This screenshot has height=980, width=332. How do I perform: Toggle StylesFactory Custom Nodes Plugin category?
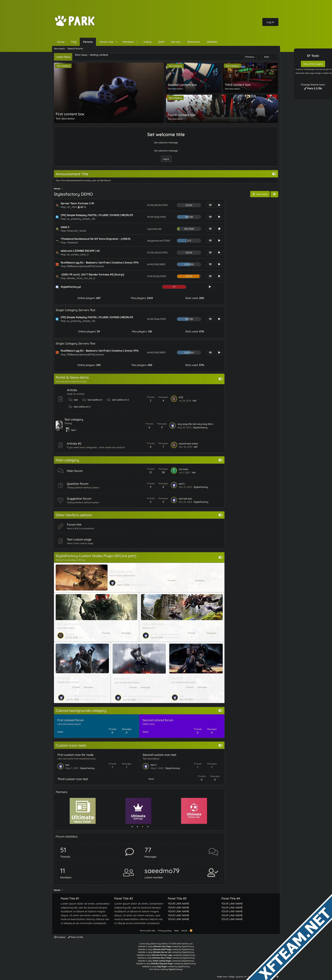coord(220,557)
